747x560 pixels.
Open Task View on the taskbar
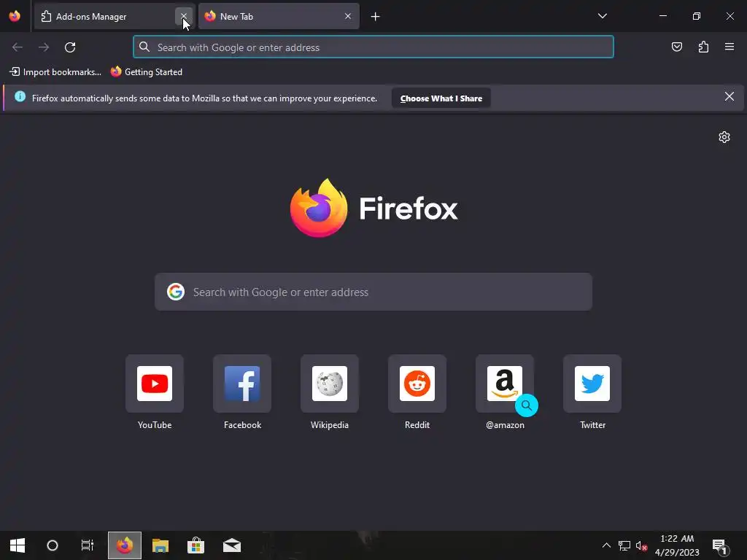tap(88, 545)
